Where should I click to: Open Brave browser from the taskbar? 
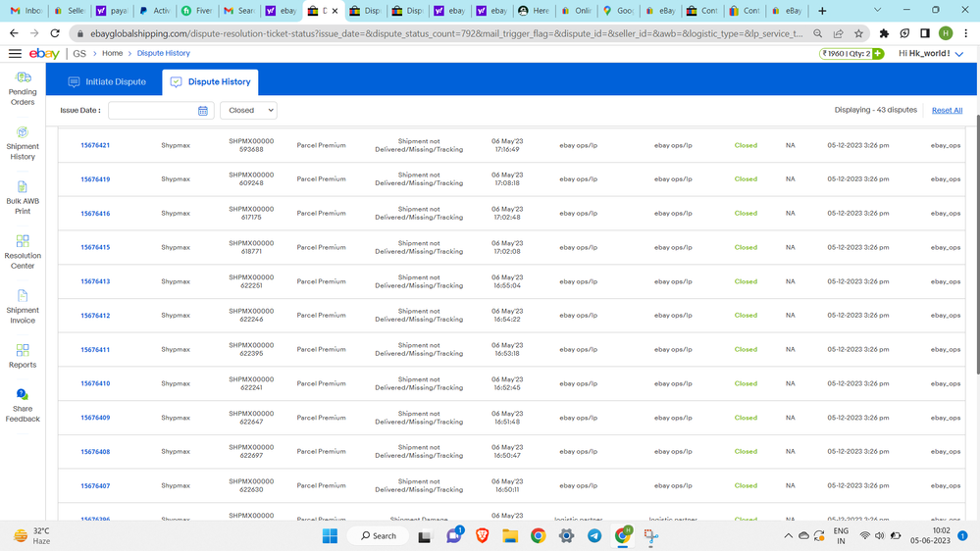click(x=482, y=536)
